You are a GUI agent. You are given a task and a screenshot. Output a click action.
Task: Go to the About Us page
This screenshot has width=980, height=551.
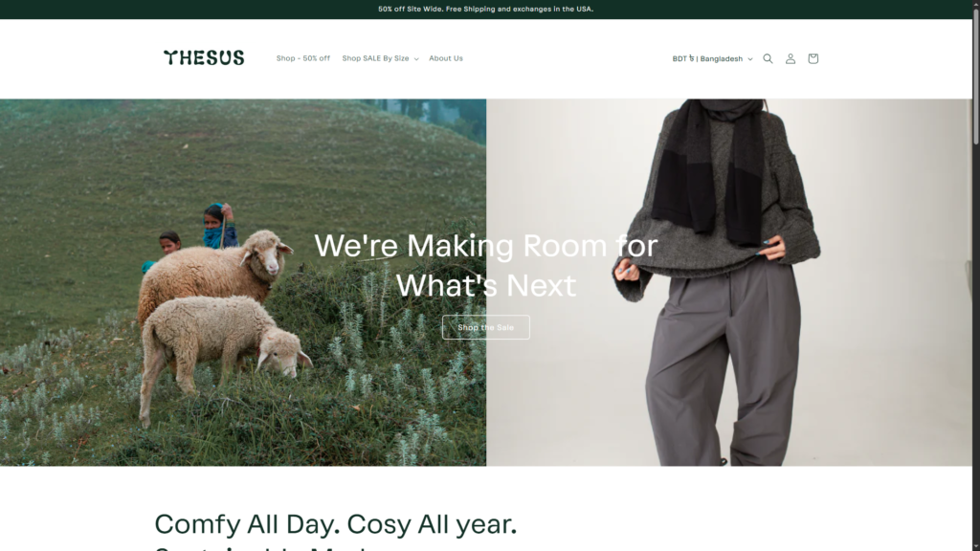[446, 58]
